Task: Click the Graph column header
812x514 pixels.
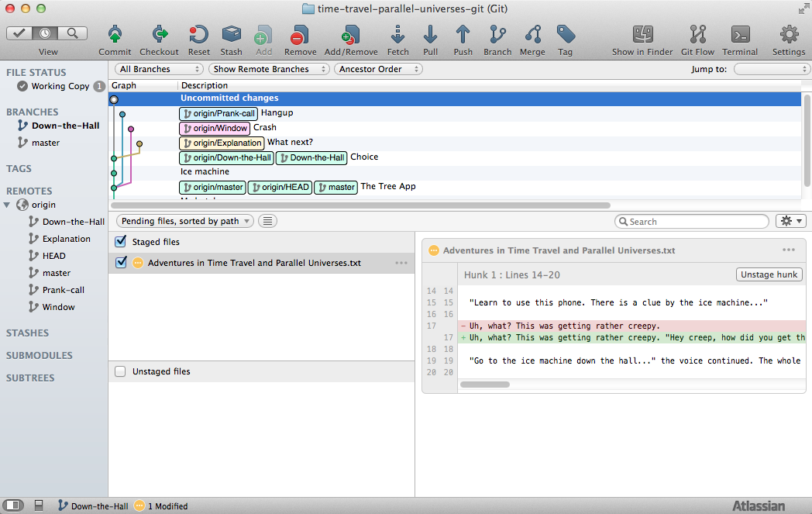Action: (124, 85)
